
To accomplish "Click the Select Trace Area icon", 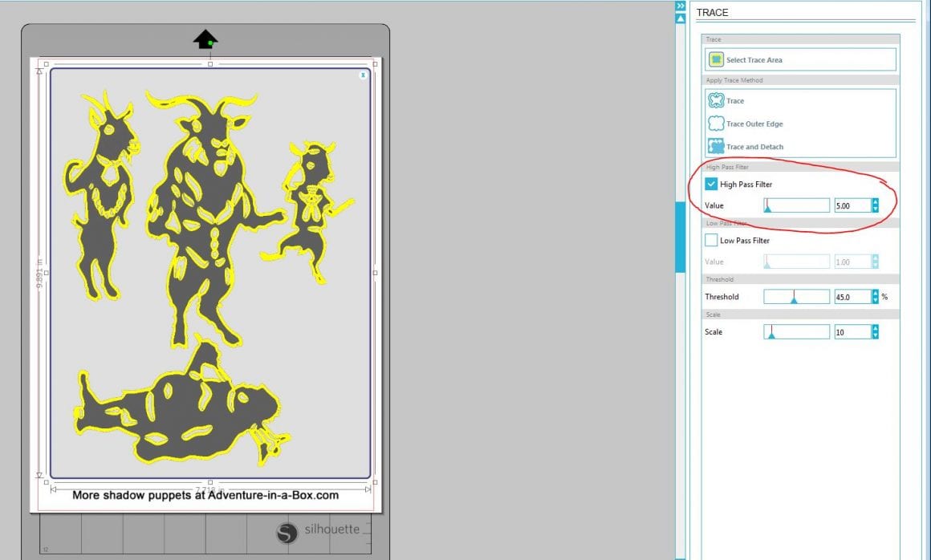I will point(717,59).
